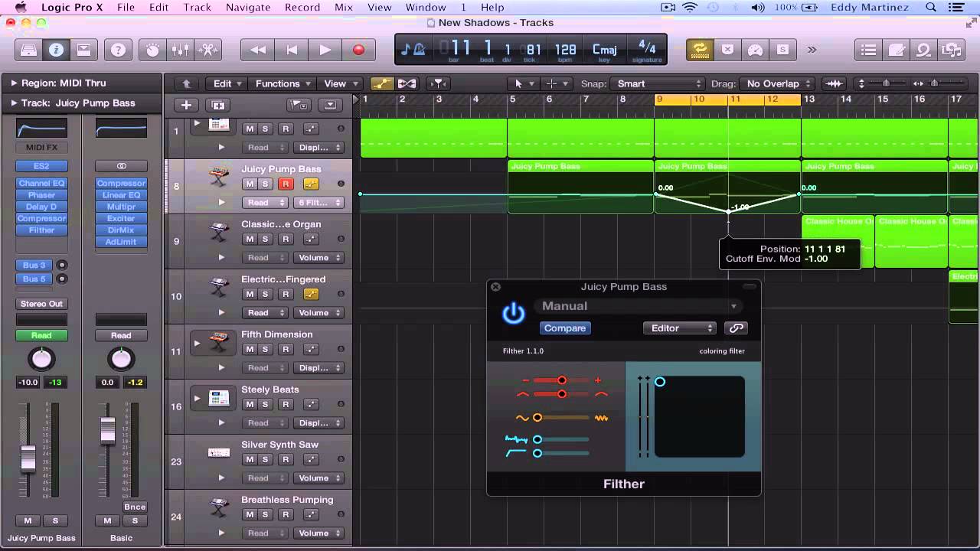Click the link icon in Filther window
The image size is (980, 551).
coord(736,328)
